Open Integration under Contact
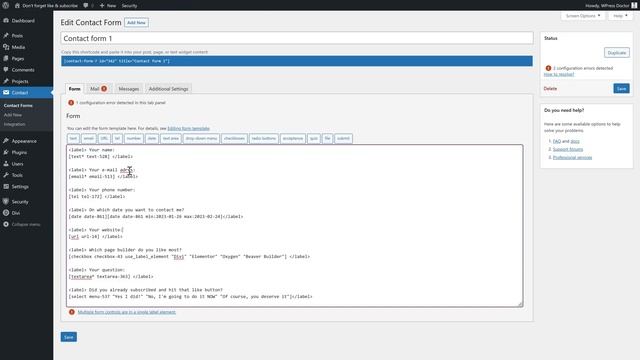 [x=14, y=124]
